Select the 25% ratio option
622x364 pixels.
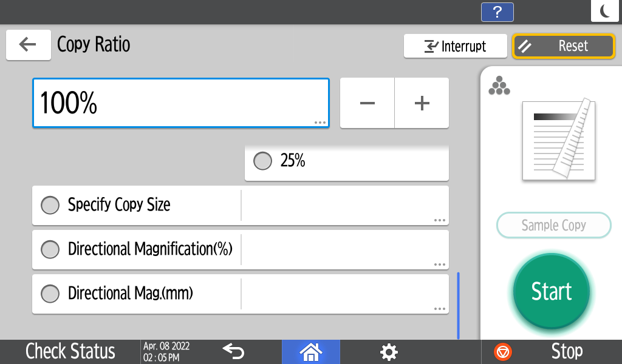pos(262,161)
